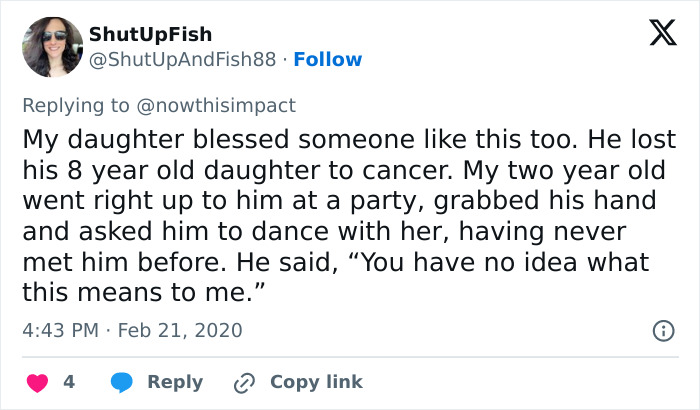Click the Copy link text

316,382
